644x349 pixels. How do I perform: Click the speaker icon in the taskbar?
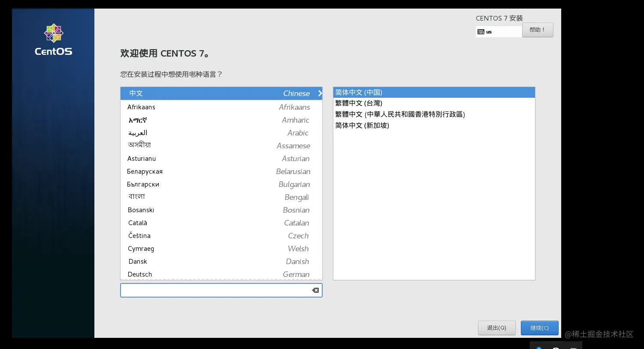pos(556,348)
